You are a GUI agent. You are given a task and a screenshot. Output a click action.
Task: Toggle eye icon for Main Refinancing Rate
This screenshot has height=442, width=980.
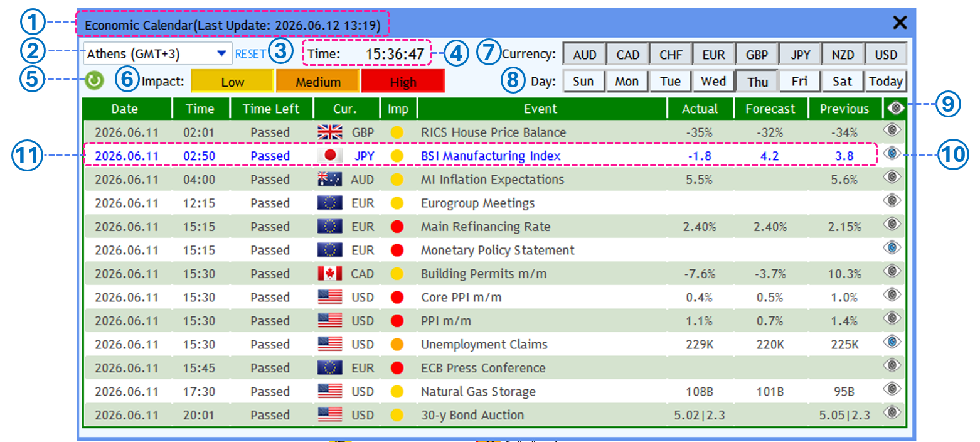click(x=892, y=224)
